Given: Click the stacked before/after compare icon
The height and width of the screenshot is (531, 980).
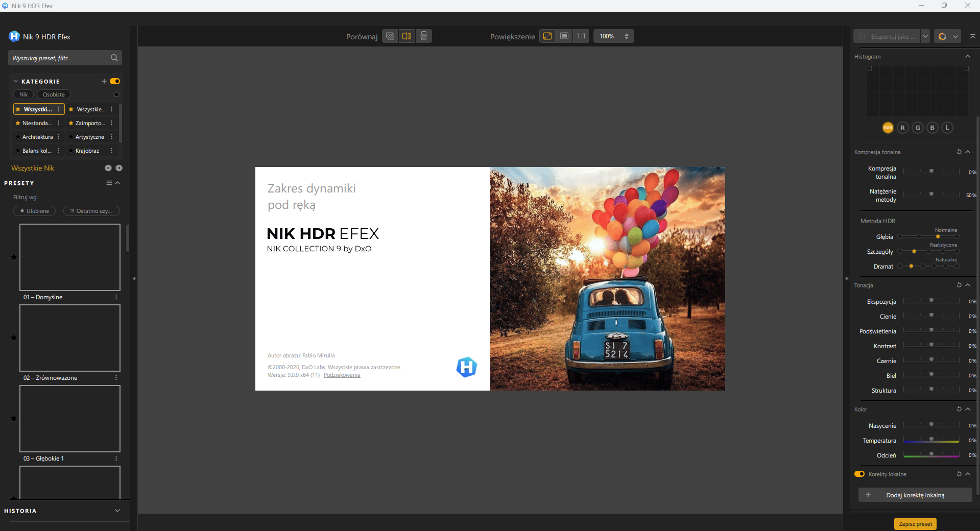Looking at the screenshot, I should pos(424,36).
